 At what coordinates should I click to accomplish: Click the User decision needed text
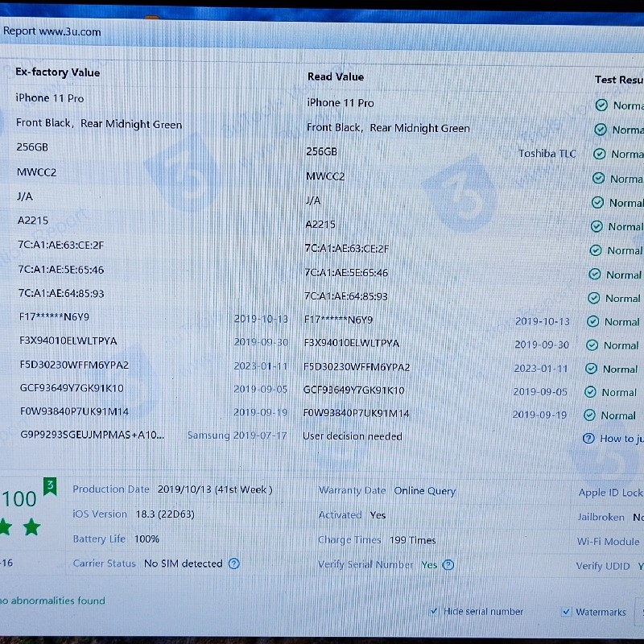click(353, 436)
